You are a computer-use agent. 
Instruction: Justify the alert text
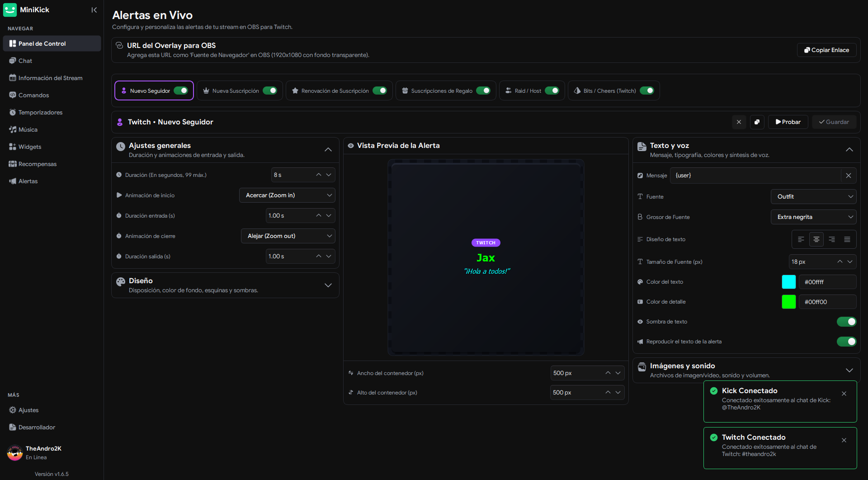pos(847,239)
